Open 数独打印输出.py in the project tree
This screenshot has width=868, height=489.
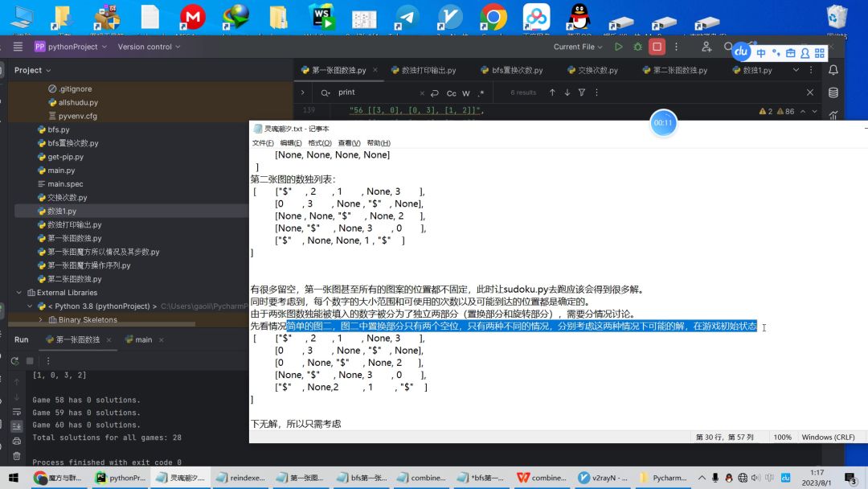[74, 224]
